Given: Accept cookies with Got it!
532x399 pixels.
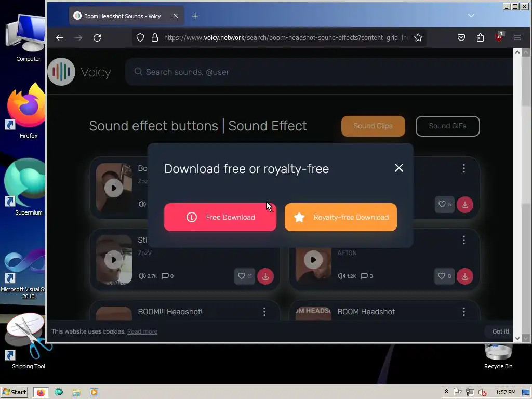Looking at the screenshot, I should click(x=500, y=331).
